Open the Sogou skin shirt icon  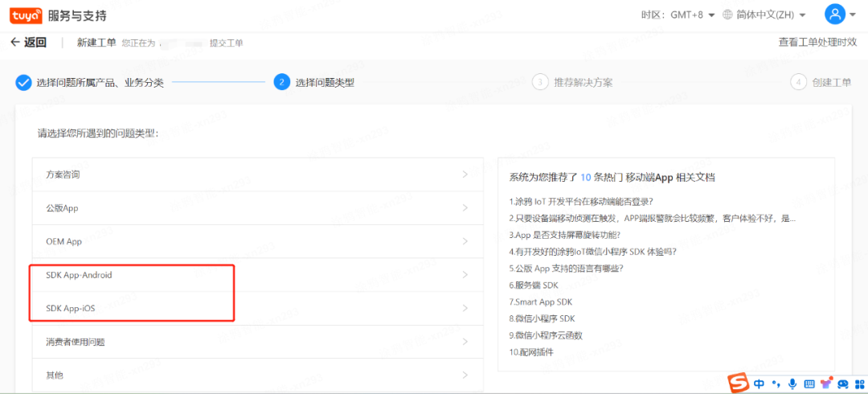[825, 383]
